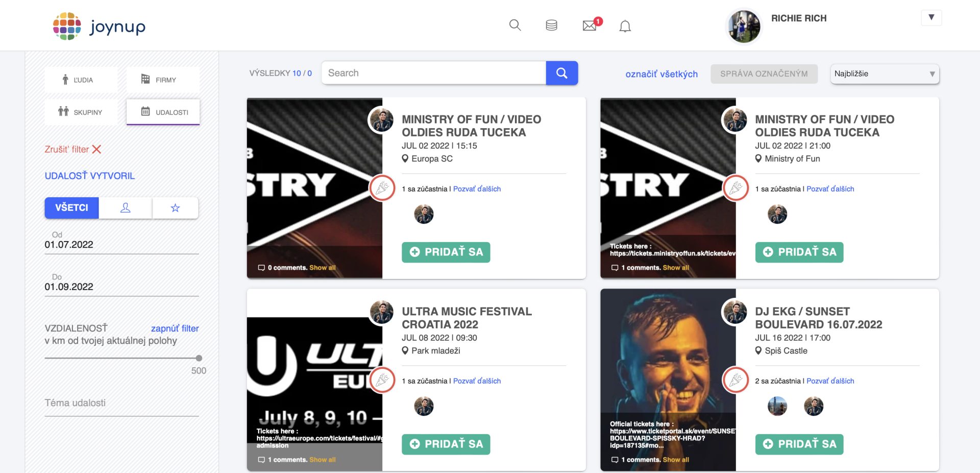Click the X icon next to Zrušiť filter

point(96,149)
